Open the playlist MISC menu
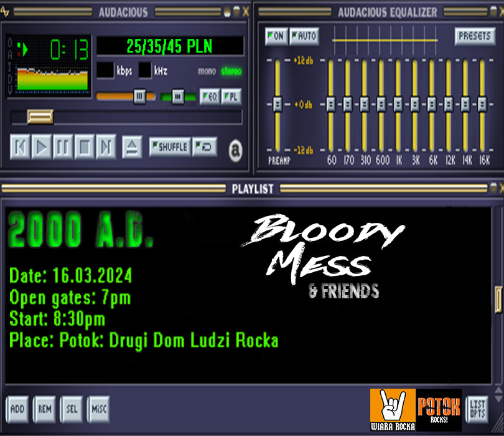The height and width of the screenshot is (436, 504). tap(99, 409)
